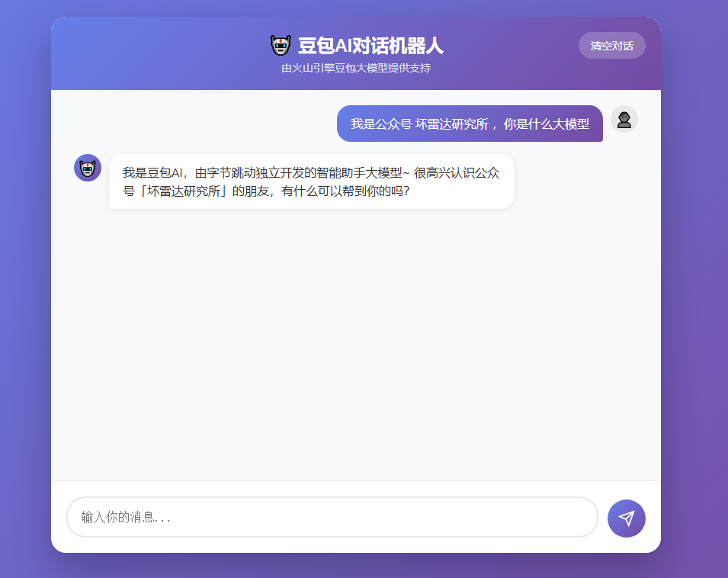Click the user message bubble 我是公众号 坏雷达研究所
The height and width of the screenshot is (578, 728).
click(470, 124)
